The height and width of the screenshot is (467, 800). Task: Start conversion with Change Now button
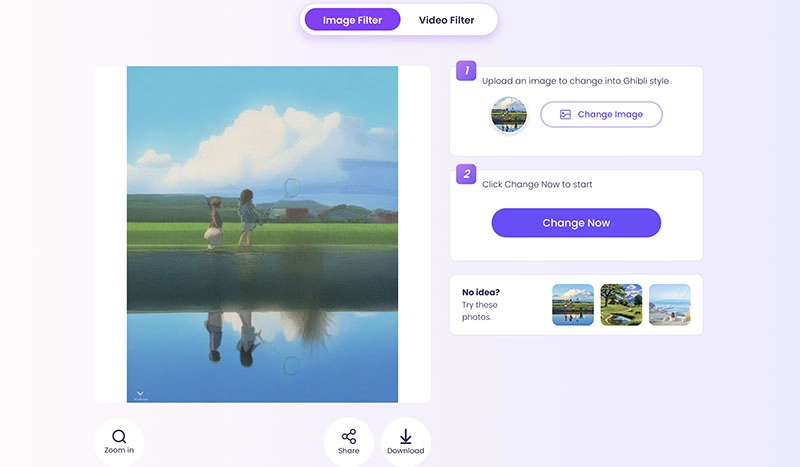click(576, 223)
